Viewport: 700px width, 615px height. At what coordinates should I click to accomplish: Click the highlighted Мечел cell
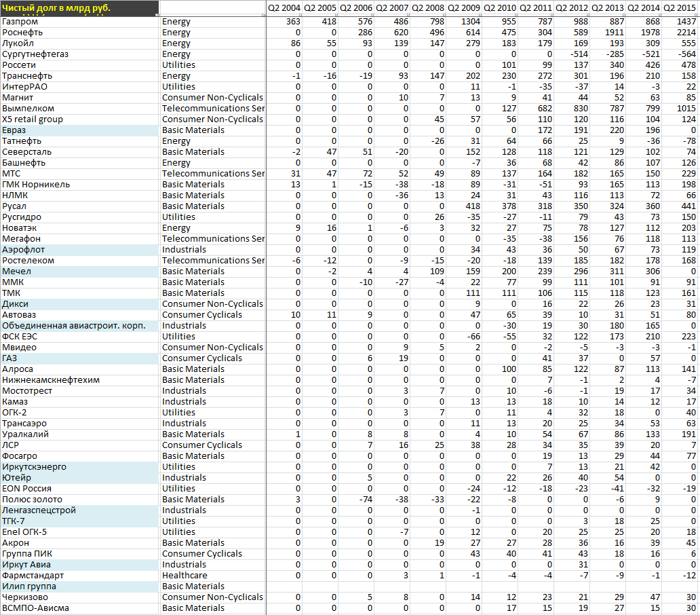79,272
